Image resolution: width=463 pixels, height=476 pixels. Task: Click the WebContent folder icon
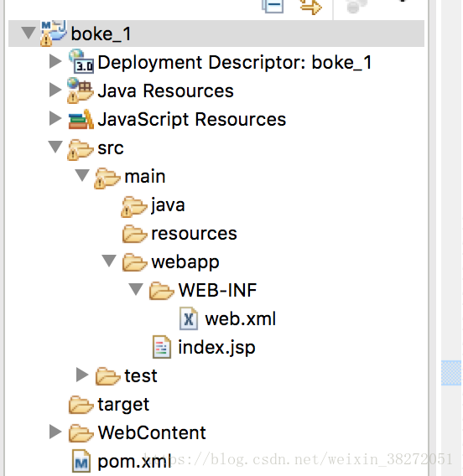pyautogui.click(x=81, y=433)
